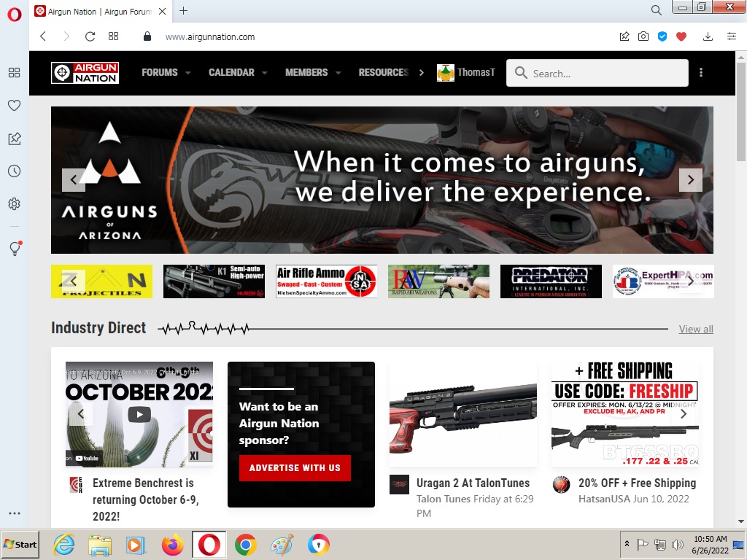Expand the Calendar dropdown arrow
The image size is (747, 560).
click(x=264, y=73)
